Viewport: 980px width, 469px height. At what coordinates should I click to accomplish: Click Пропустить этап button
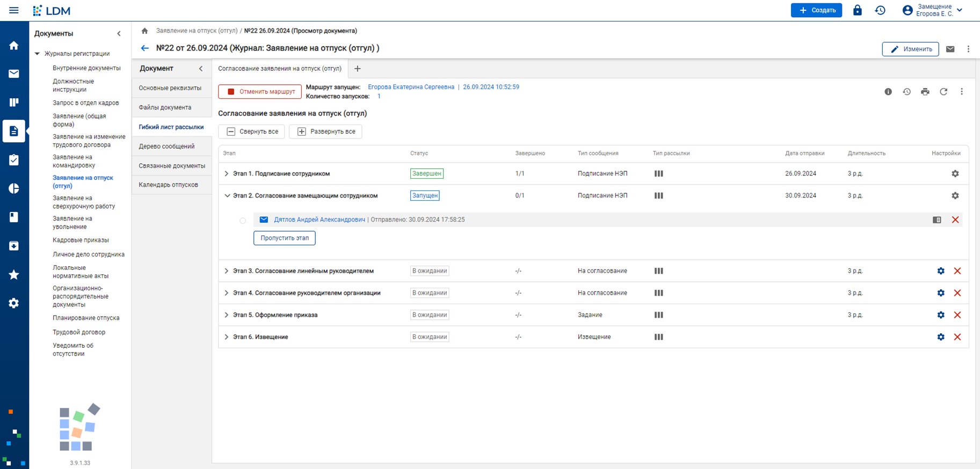click(x=285, y=238)
